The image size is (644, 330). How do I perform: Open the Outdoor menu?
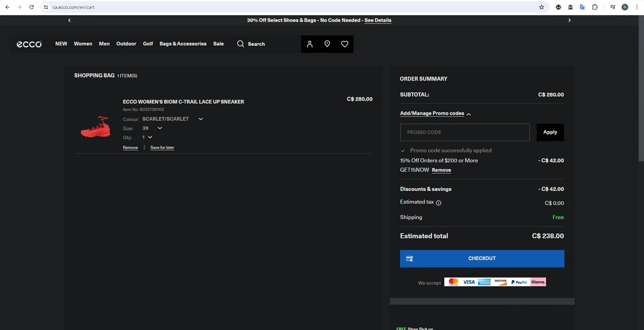pyautogui.click(x=126, y=44)
